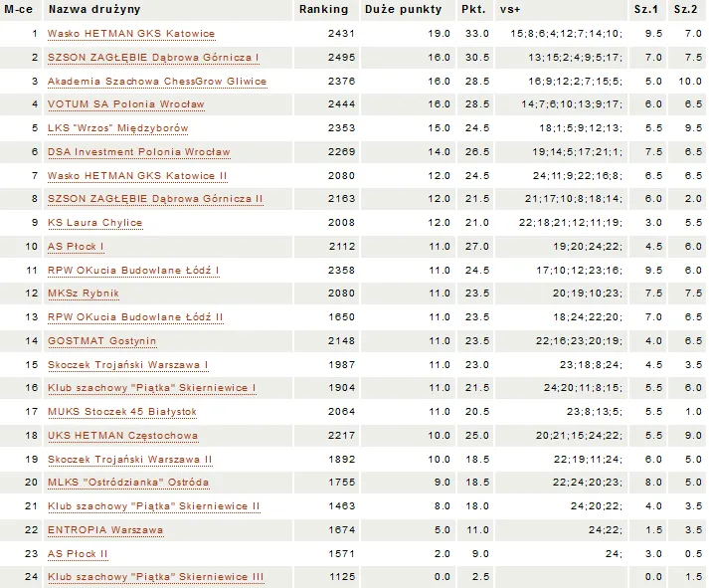The image size is (709, 588).
Task: Open Akademia Szachowa ChessGrow Gliwice page
Action: click(157, 82)
